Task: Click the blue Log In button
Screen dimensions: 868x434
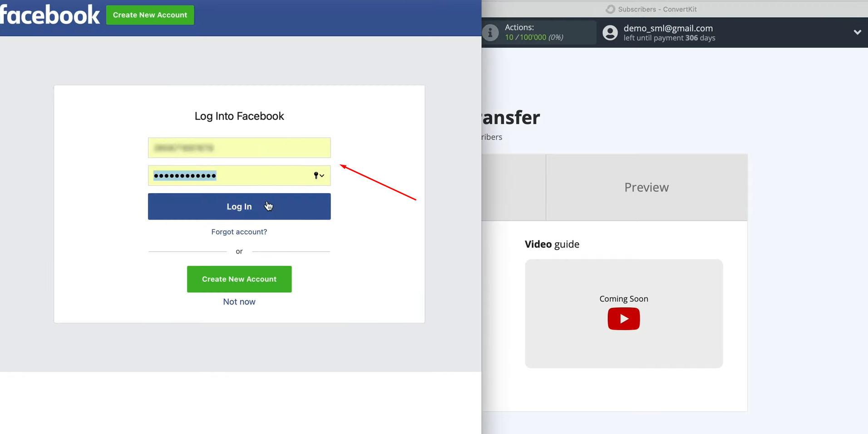Action: 239,206
